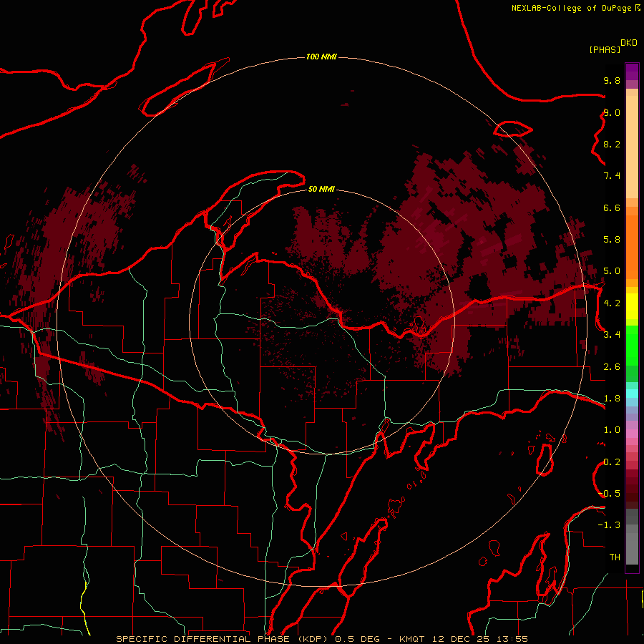Click the purple swatch atop the color bar
This screenshot has height=644, width=644.
click(632, 72)
